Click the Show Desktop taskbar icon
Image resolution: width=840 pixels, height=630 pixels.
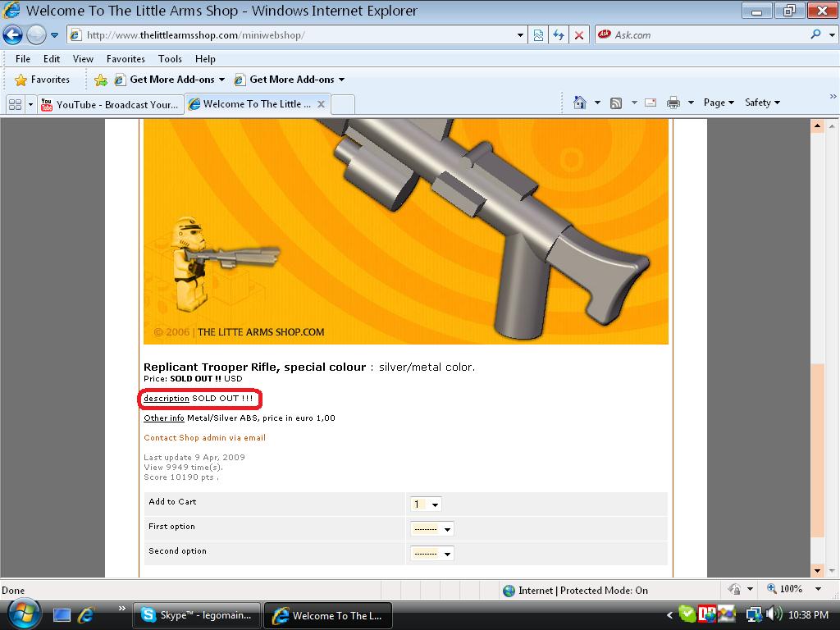[62, 615]
